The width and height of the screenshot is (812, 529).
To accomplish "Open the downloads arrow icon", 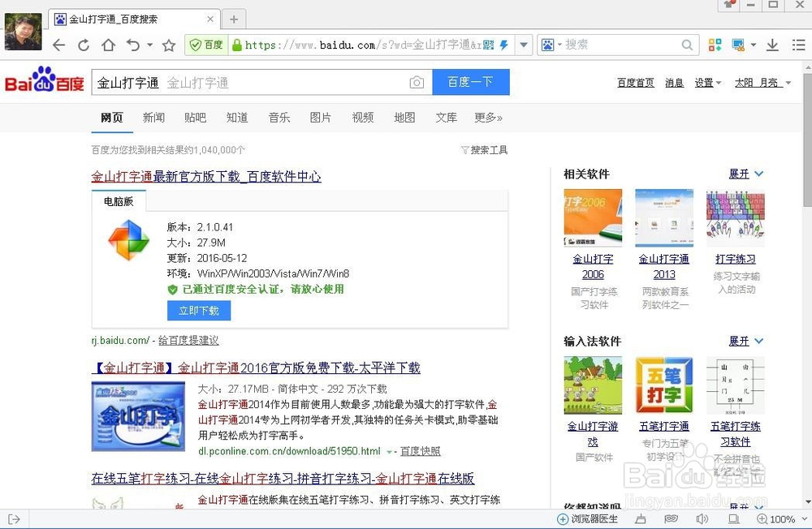I will [x=772, y=45].
